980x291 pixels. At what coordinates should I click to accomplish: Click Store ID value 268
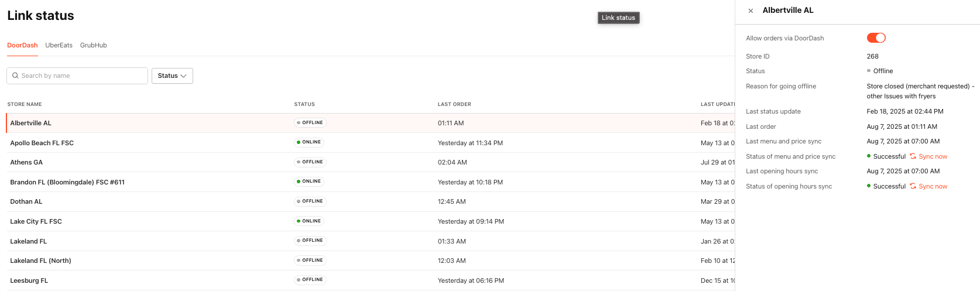(x=872, y=56)
